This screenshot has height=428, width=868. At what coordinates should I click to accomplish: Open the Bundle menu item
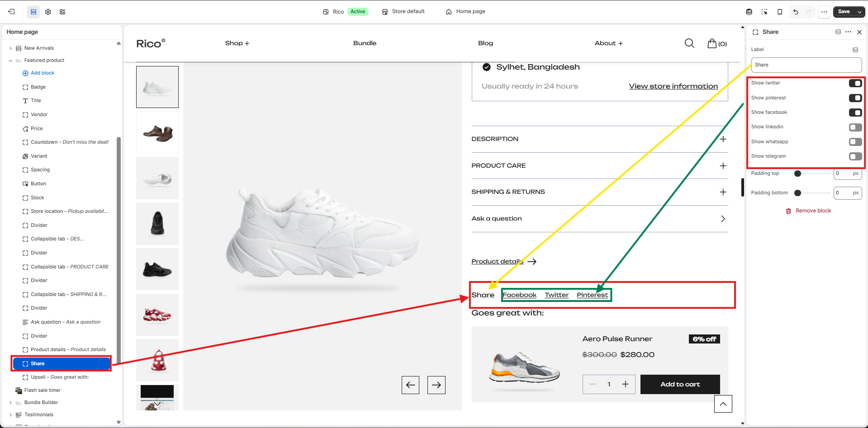[x=365, y=43]
